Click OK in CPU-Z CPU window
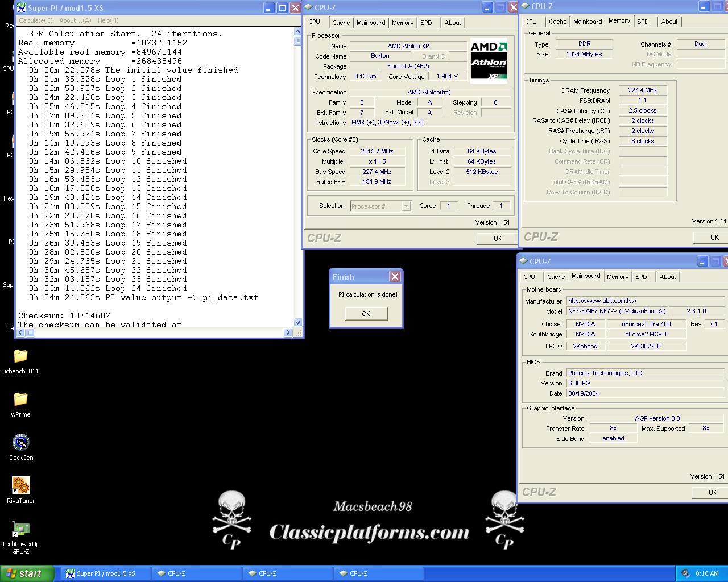Image resolution: width=728 pixels, height=582 pixels. (x=498, y=238)
